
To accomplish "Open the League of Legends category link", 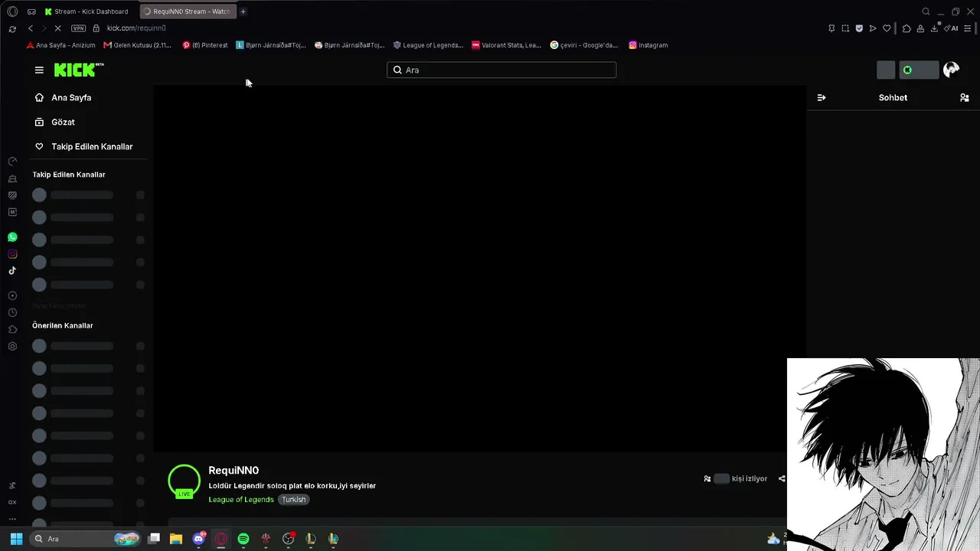I will (241, 500).
